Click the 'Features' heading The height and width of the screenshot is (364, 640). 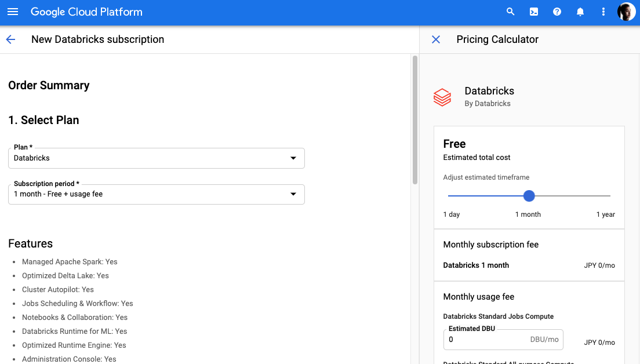tap(31, 243)
